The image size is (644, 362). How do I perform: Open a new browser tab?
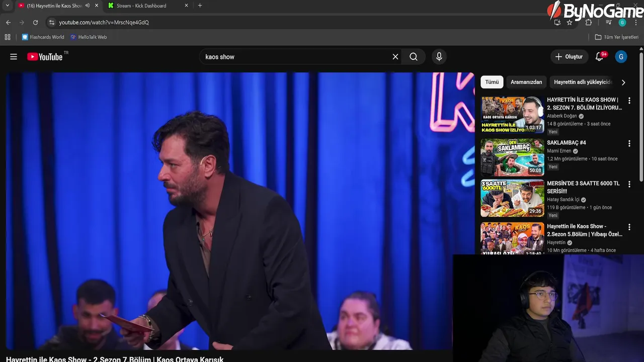click(200, 6)
